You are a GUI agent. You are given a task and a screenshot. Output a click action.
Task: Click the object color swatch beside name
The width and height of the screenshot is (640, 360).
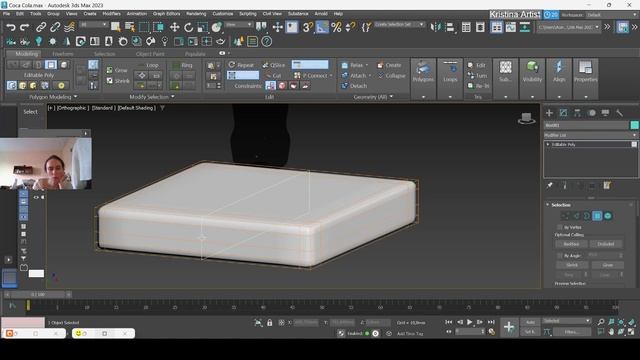[x=634, y=125]
